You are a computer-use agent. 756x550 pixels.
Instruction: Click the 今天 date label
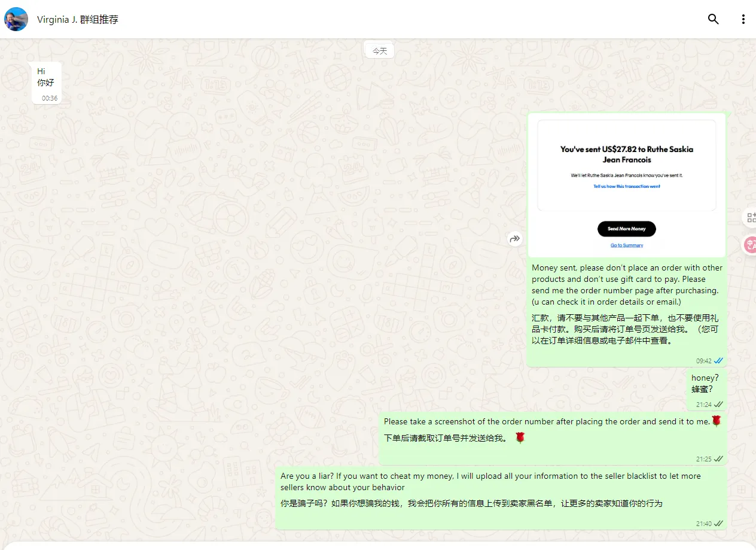coord(380,51)
